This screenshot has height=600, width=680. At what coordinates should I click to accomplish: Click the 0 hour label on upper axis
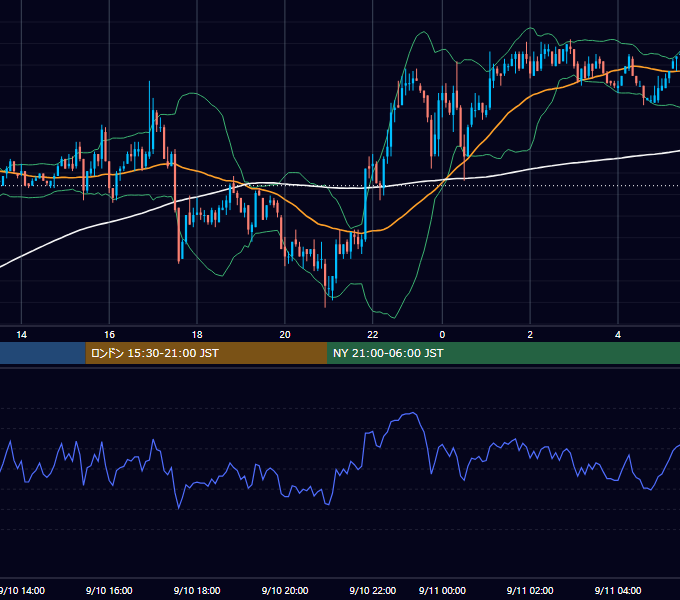(x=442, y=335)
